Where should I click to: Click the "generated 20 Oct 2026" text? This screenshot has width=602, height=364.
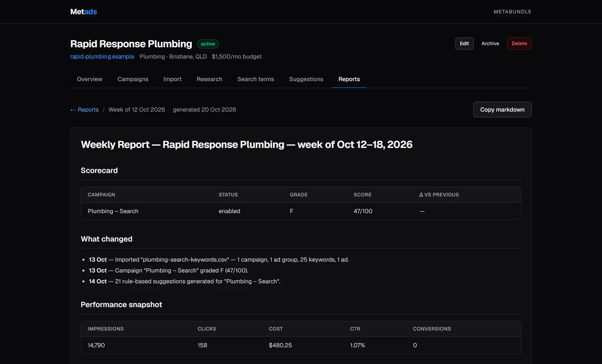(x=204, y=109)
